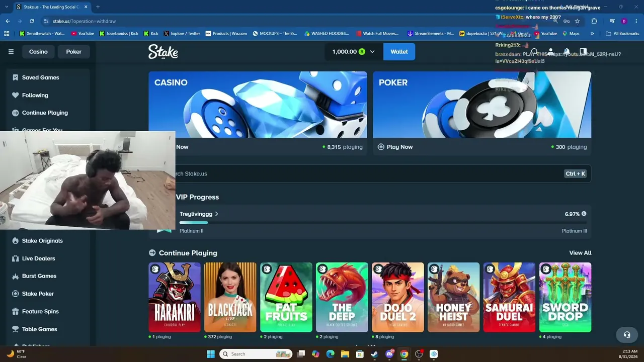Show more bookmarks overflow chevron
This screenshot has width=644, height=362.
[x=592, y=34]
